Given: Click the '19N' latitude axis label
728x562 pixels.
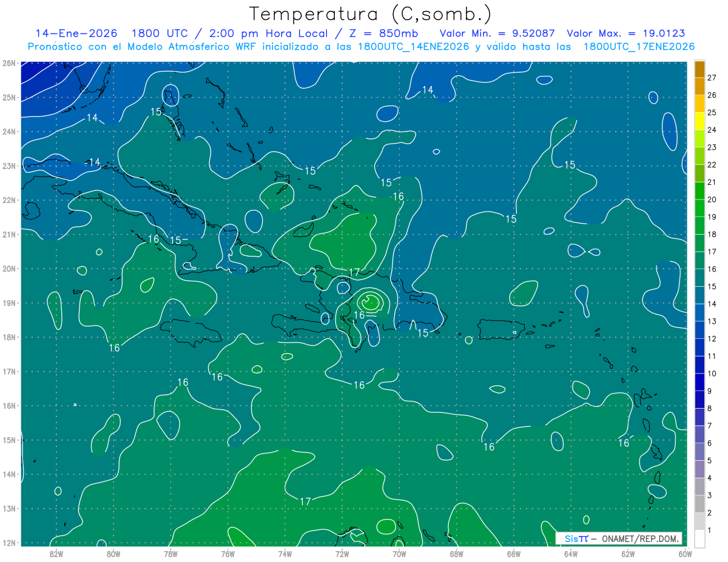Looking at the screenshot, I should [9, 303].
